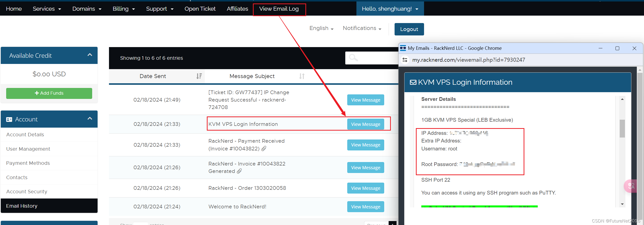Open the English language dropdown
Image resolution: width=644 pixels, height=225 pixels.
coord(322,28)
